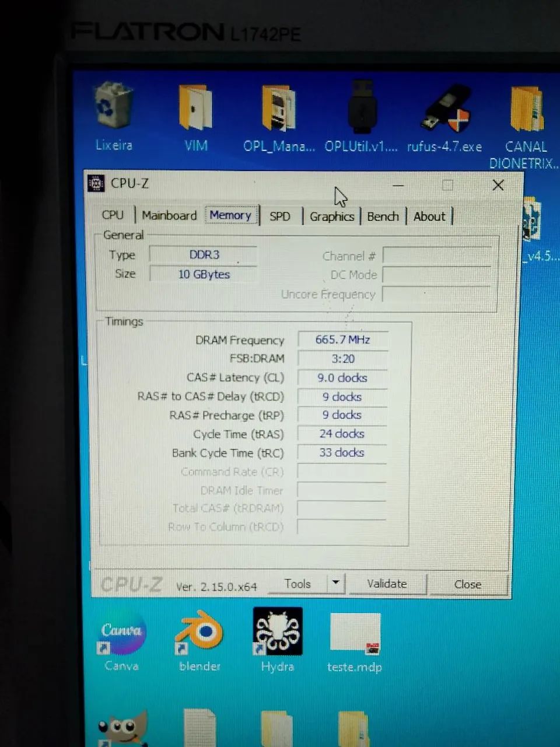Open the Graphics tab
Image resolution: width=560 pixels, height=747 pixels.
point(332,217)
